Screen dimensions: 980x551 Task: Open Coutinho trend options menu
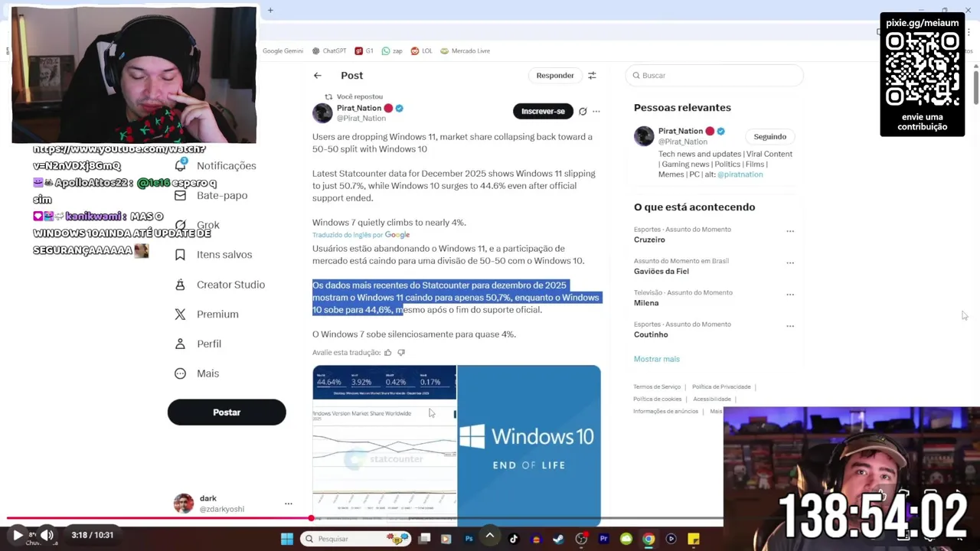(790, 326)
